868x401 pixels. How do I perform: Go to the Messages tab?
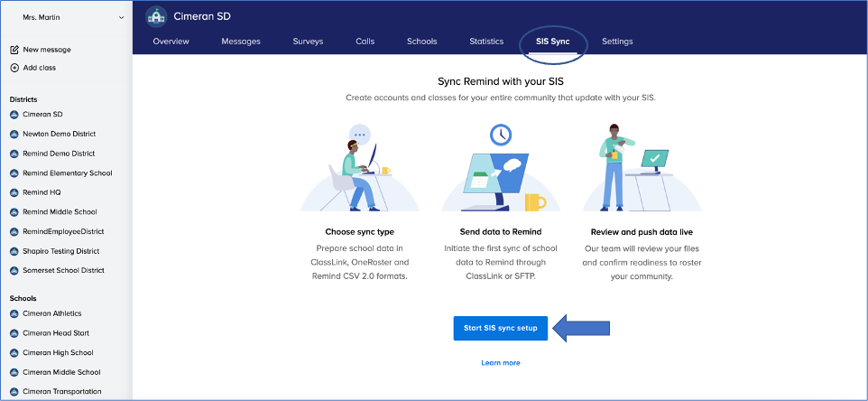coord(241,42)
